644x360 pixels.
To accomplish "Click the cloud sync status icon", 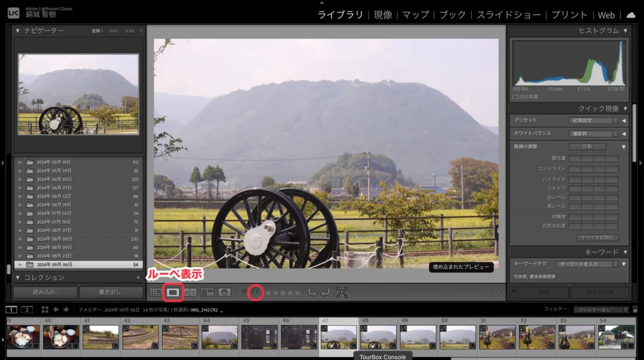I will (x=630, y=14).
